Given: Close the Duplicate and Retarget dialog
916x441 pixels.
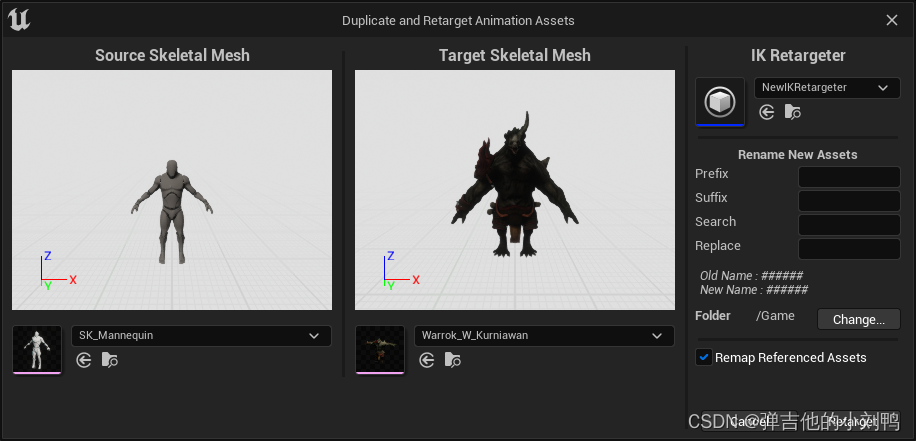Looking at the screenshot, I should tap(892, 20).
